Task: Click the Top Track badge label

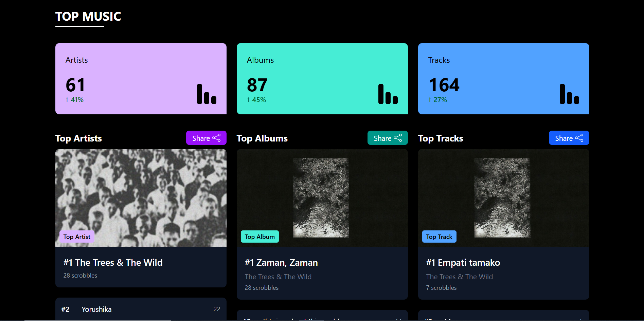Action: click(439, 237)
